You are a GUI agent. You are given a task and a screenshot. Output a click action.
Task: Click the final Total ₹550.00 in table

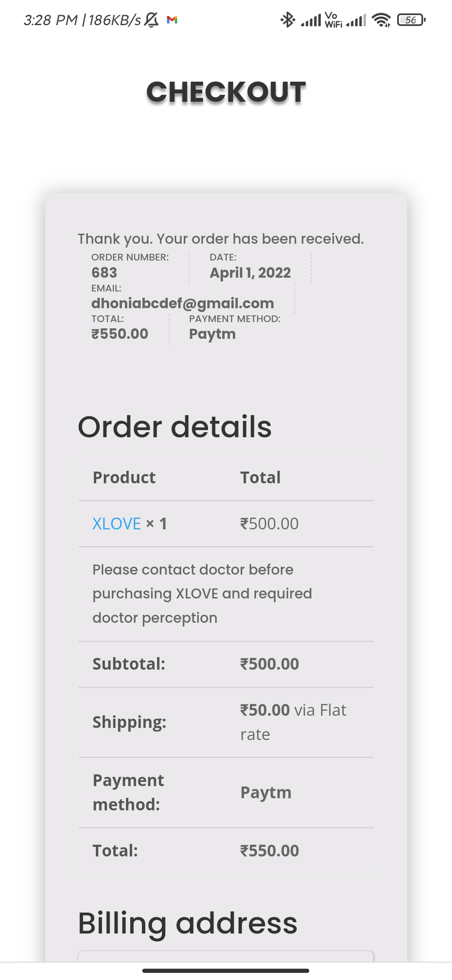click(x=270, y=851)
